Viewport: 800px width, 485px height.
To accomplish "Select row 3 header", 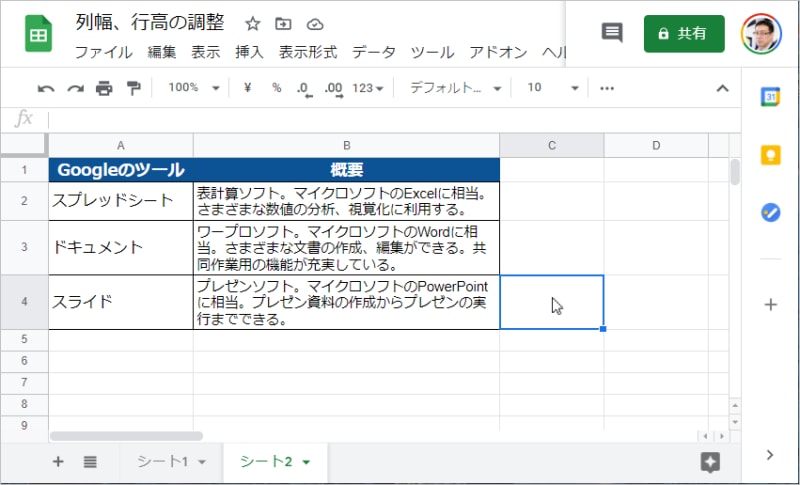I will (x=24, y=247).
